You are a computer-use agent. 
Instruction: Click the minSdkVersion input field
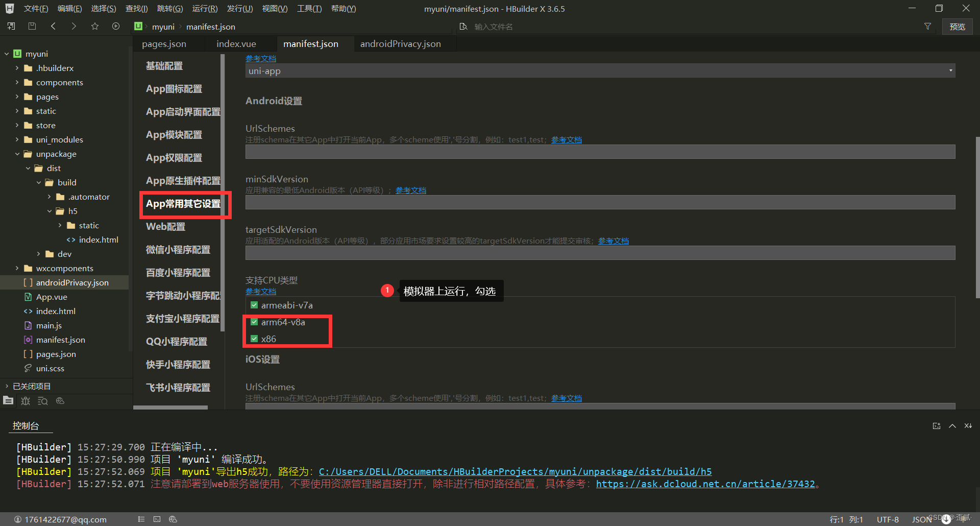click(600, 202)
